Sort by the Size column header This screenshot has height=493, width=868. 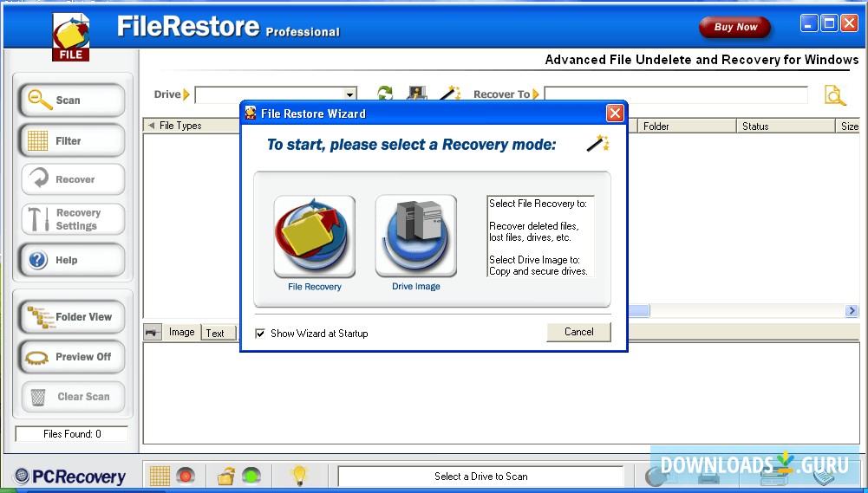pyautogui.click(x=848, y=126)
